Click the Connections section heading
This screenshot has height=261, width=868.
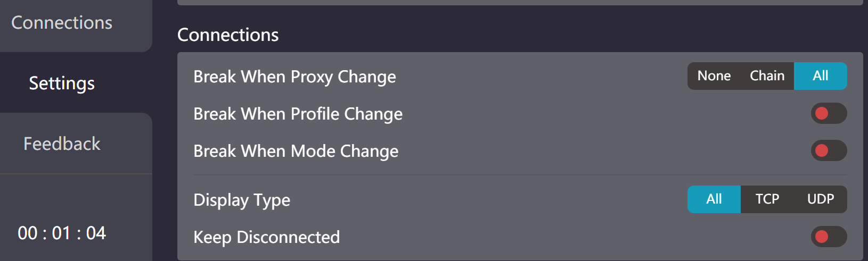coord(228,35)
